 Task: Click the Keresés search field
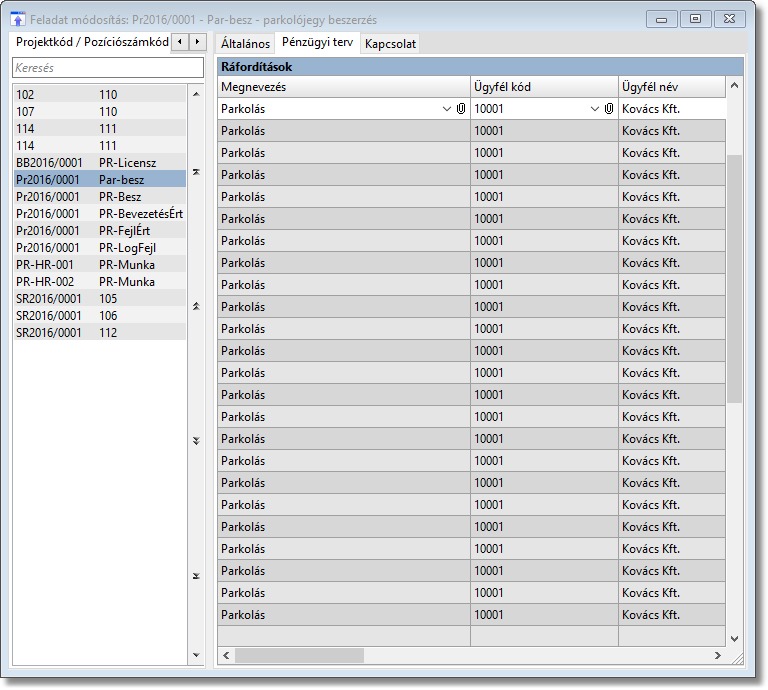click(x=107, y=67)
